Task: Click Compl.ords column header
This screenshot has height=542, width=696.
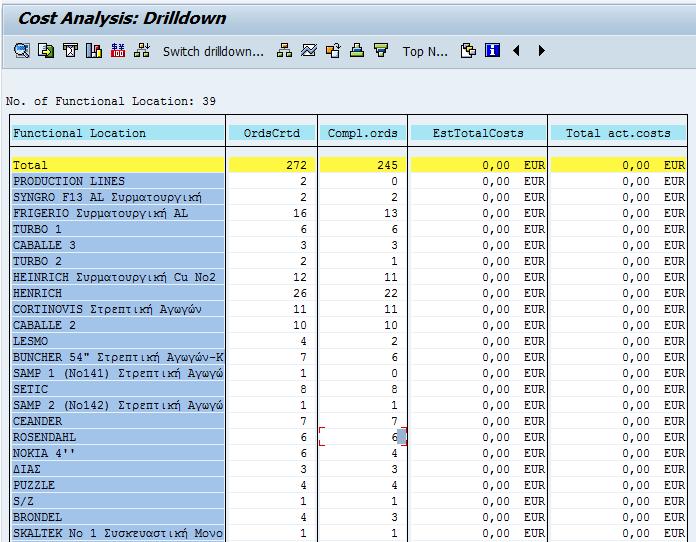Action: click(x=362, y=133)
